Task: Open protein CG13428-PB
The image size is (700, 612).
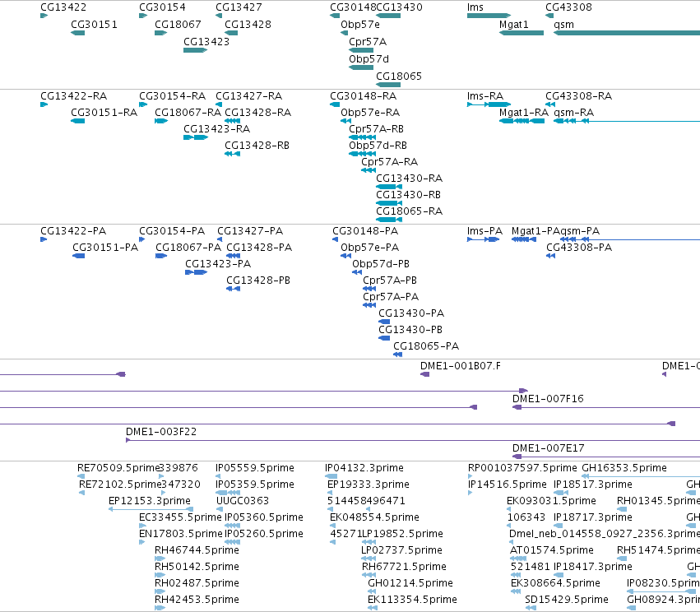Action: pyautogui.click(x=258, y=280)
